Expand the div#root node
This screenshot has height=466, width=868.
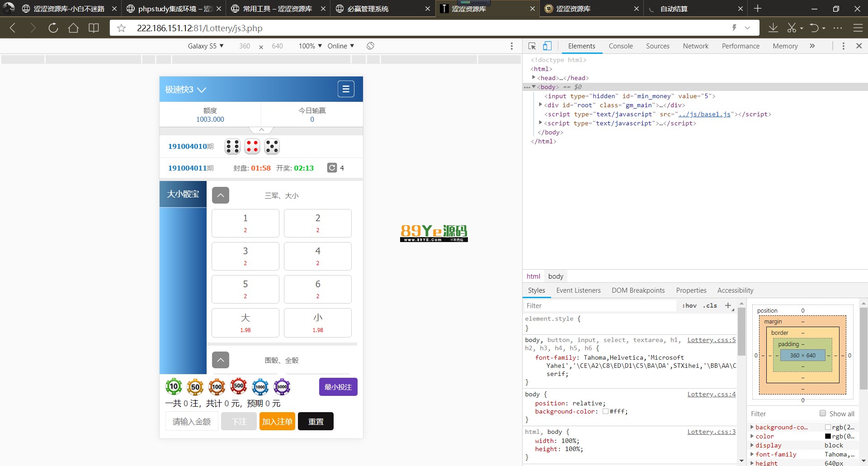click(x=541, y=105)
